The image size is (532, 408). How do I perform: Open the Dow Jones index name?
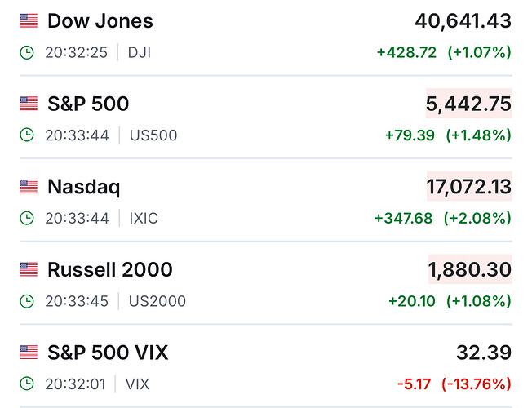(x=100, y=21)
